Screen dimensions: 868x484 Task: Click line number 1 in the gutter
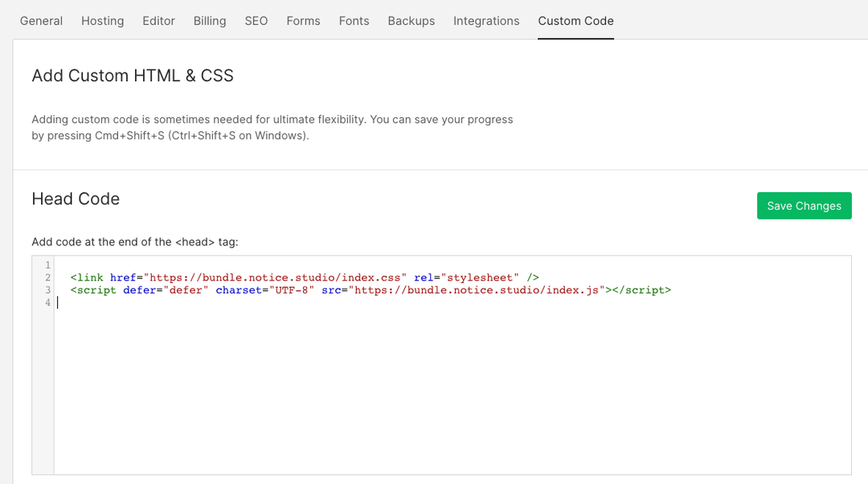pyautogui.click(x=47, y=265)
